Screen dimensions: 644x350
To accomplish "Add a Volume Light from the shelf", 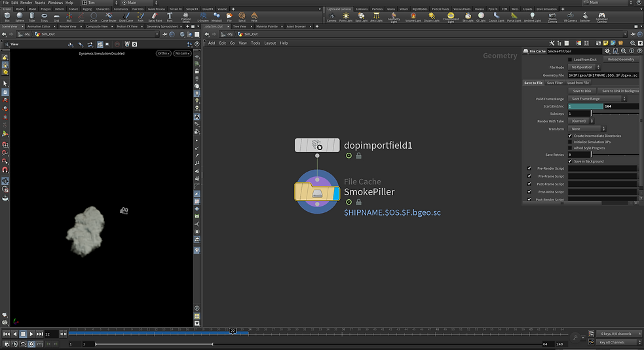I will point(413,17).
